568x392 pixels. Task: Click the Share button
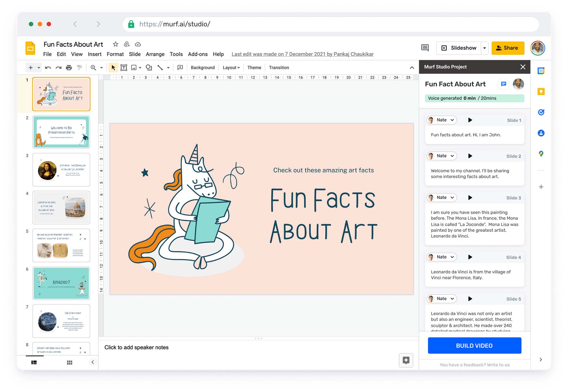coord(508,48)
